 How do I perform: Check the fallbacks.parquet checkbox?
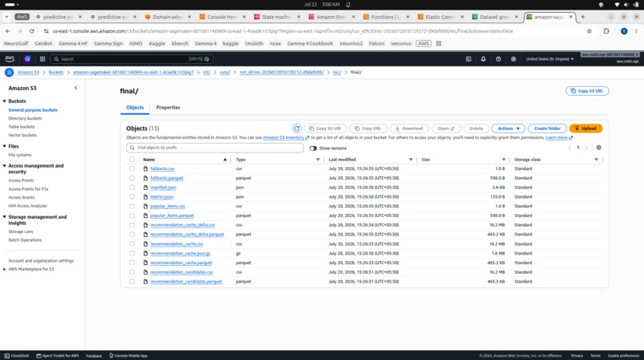coord(132,178)
